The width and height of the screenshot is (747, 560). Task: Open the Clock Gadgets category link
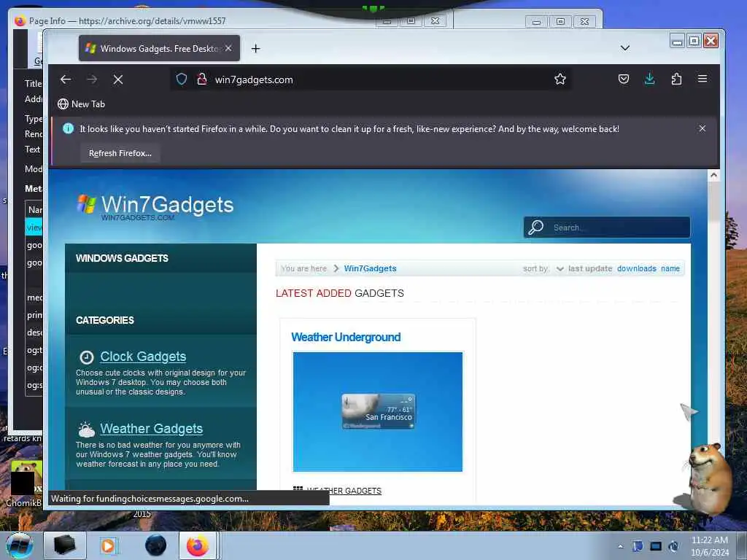pyautogui.click(x=143, y=357)
